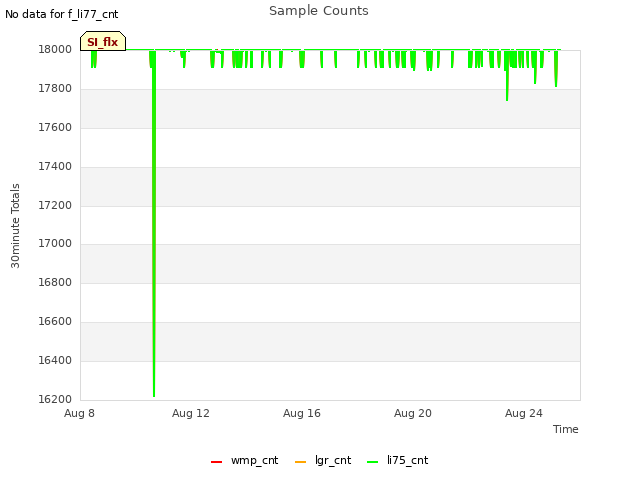Toggle the lgr_cnt legend entry

322,460
